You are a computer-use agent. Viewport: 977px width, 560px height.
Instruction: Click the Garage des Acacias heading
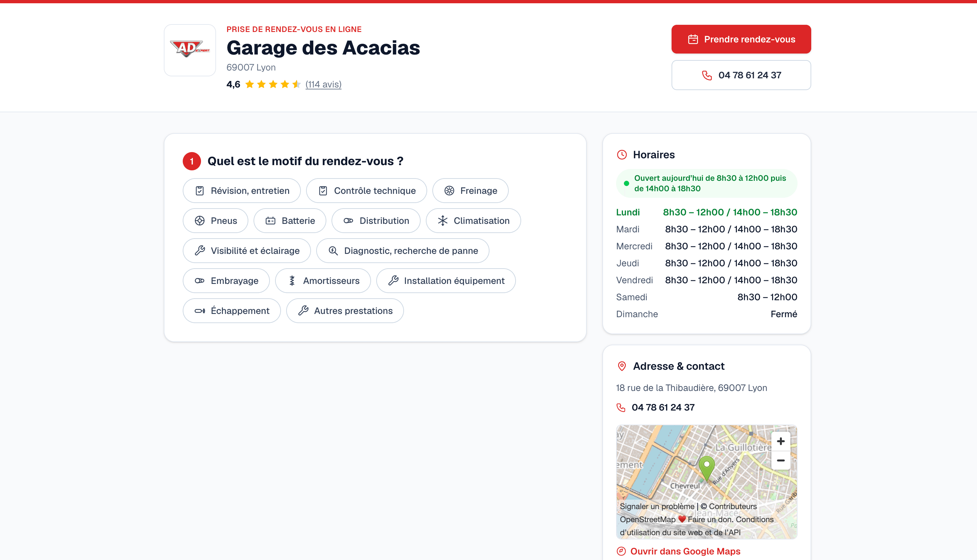click(323, 48)
